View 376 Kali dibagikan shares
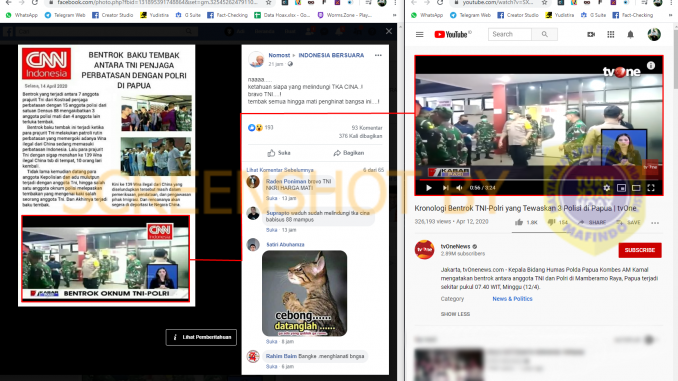The image size is (678, 381). click(x=361, y=136)
